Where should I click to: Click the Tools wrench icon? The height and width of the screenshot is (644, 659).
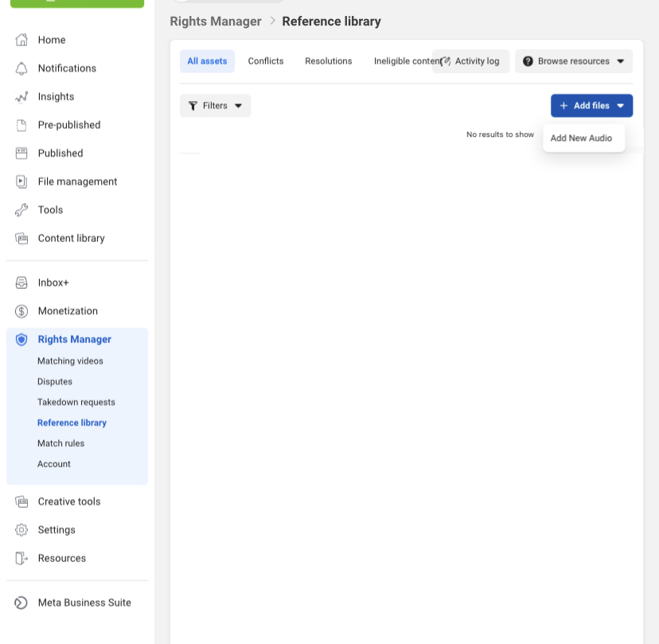click(x=21, y=210)
